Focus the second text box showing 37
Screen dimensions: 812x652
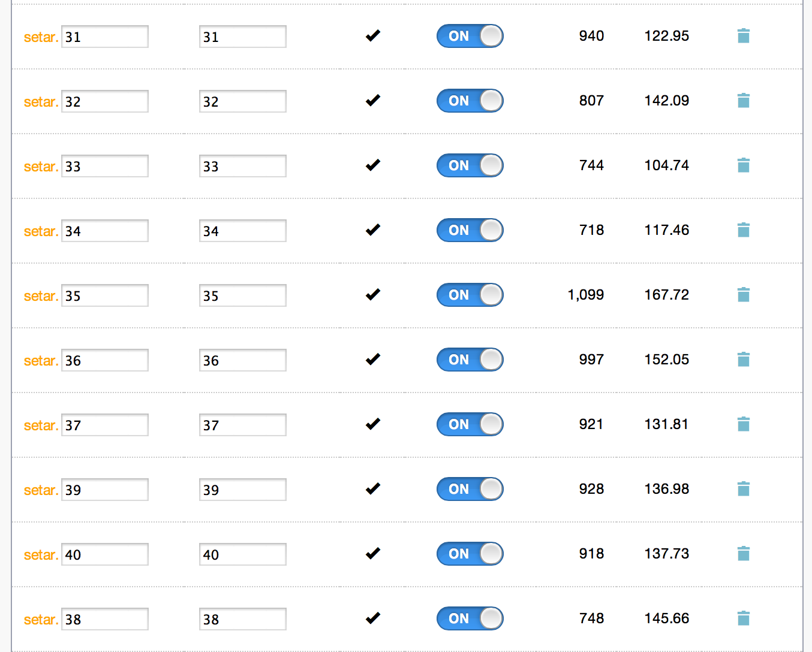coord(243,425)
